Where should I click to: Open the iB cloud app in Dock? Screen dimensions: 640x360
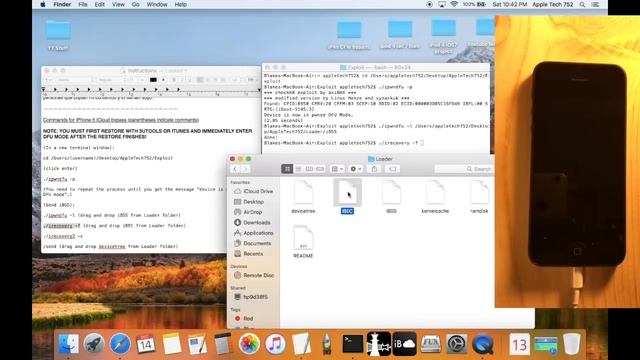(404, 344)
